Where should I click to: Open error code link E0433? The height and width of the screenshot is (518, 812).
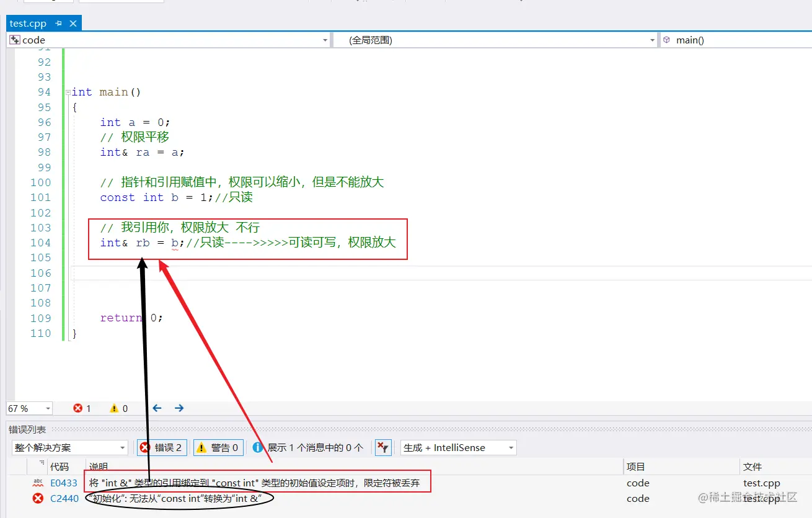(64, 483)
